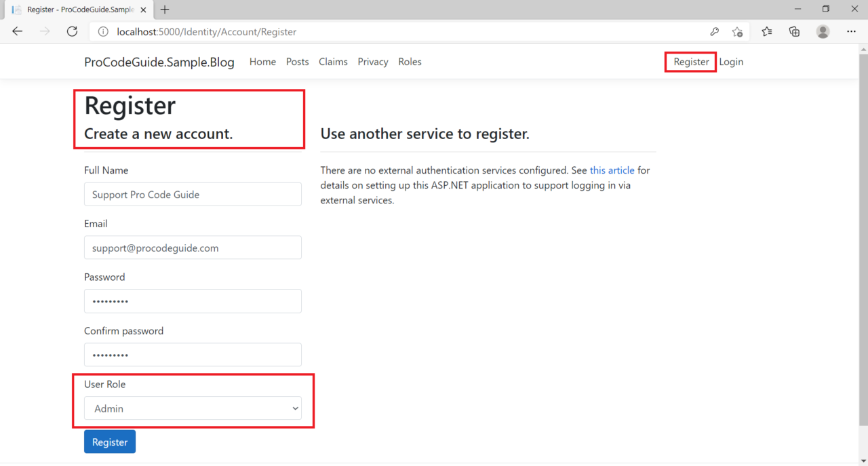
Task: Open the browser settings ellipsis menu
Action: [x=851, y=31]
